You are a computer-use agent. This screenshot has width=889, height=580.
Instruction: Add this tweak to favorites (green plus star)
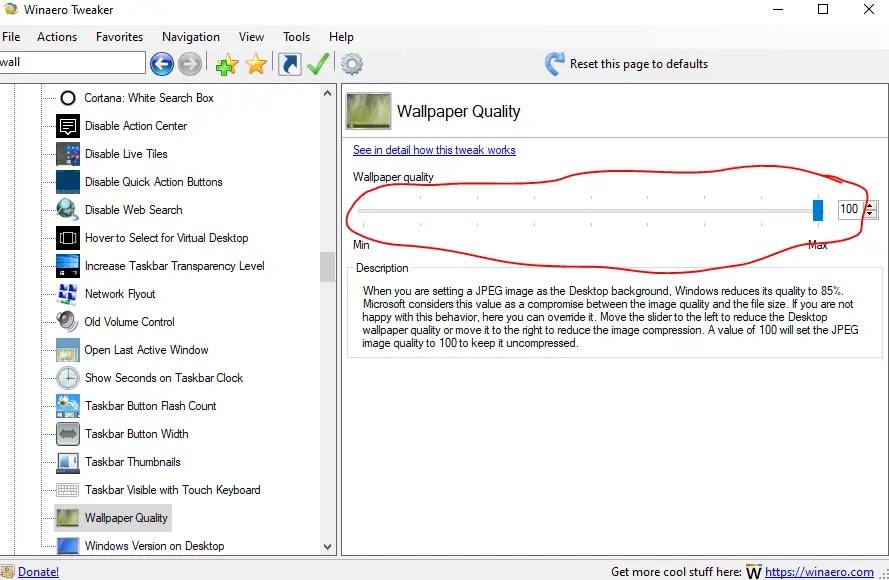[x=227, y=64]
